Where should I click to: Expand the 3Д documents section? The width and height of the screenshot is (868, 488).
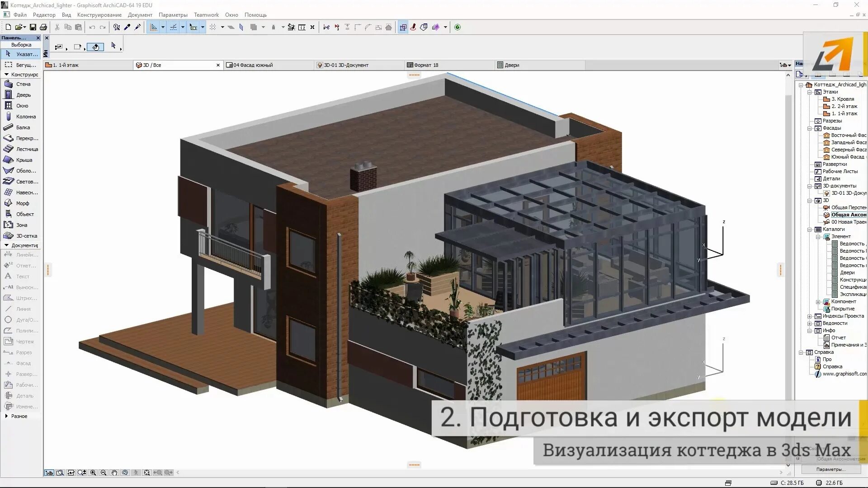coord(811,186)
